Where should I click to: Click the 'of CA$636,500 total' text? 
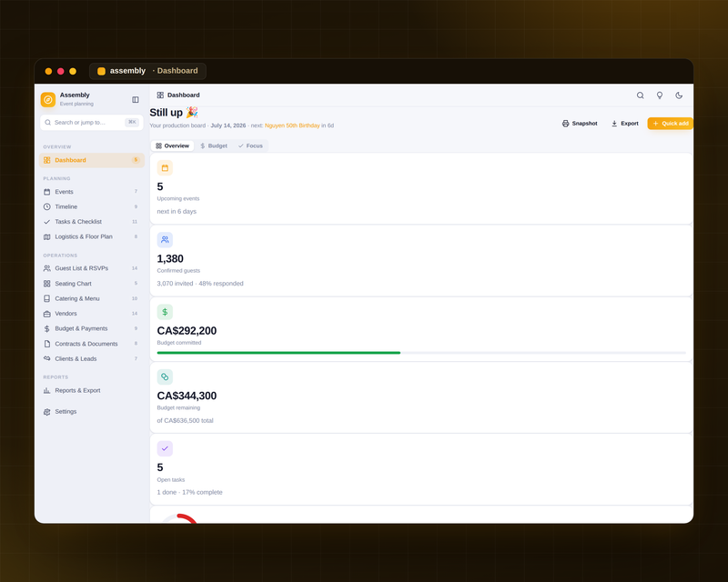[185, 421]
